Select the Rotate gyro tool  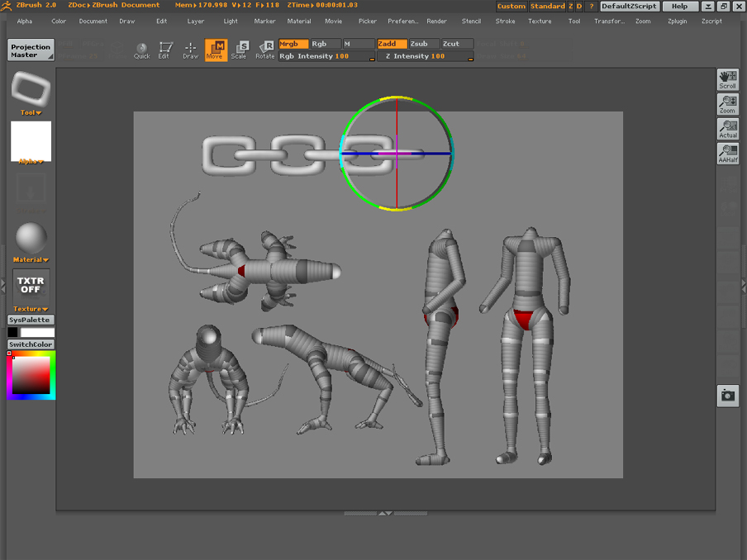pyautogui.click(x=265, y=50)
